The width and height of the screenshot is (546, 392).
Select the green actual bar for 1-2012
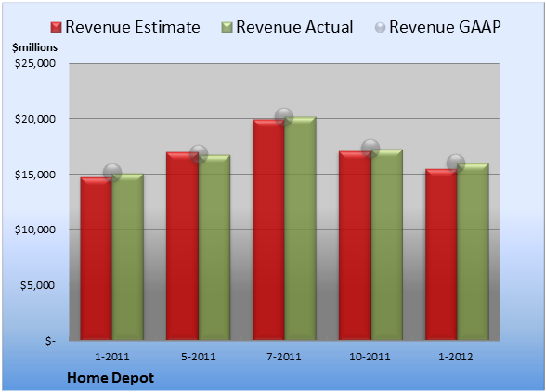473,252
